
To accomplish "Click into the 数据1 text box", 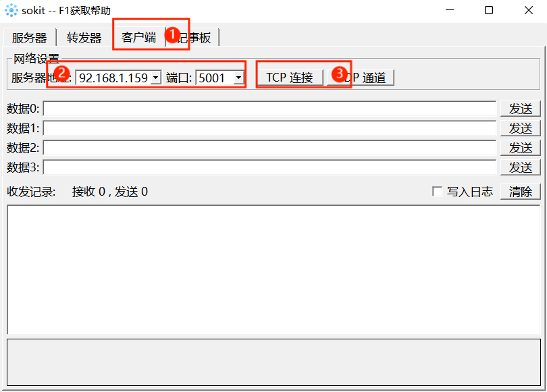I will pyautogui.click(x=269, y=128).
